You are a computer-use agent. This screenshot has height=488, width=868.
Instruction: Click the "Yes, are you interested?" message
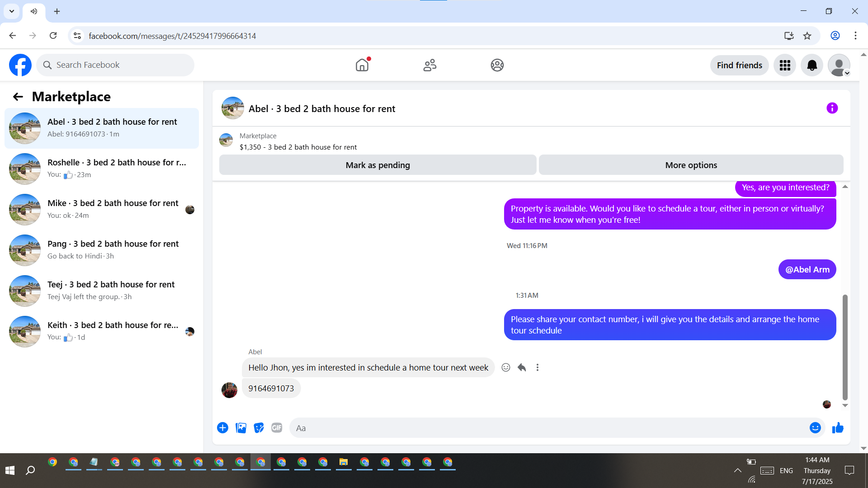(786, 188)
